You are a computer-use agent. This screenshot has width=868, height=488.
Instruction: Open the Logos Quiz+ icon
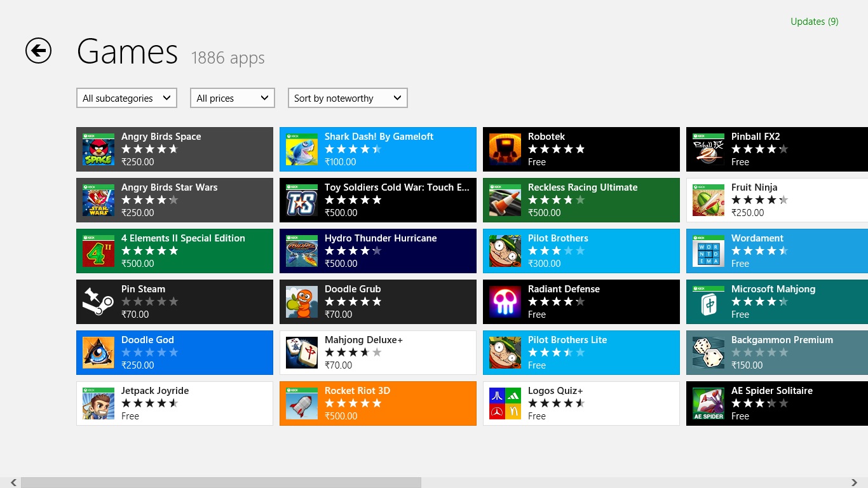[x=505, y=403]
